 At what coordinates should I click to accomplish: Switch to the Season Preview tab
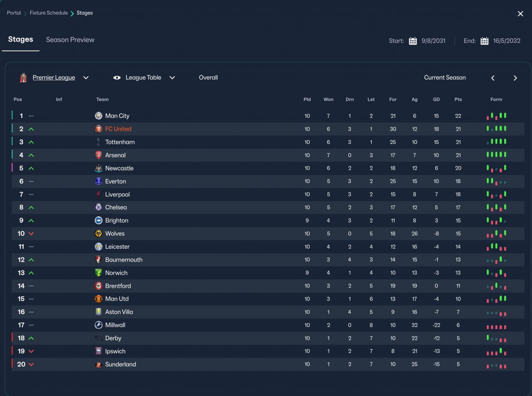coord(70,40)
